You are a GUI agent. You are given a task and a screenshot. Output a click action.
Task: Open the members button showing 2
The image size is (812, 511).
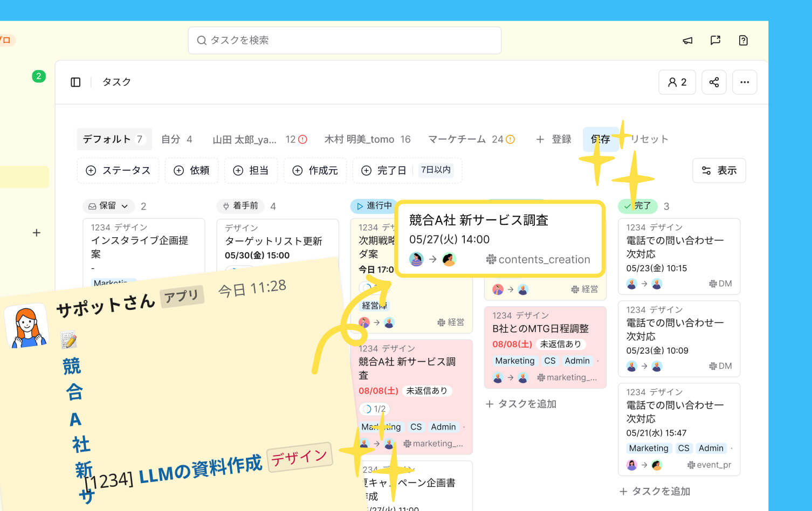click(x=677, y=82)
